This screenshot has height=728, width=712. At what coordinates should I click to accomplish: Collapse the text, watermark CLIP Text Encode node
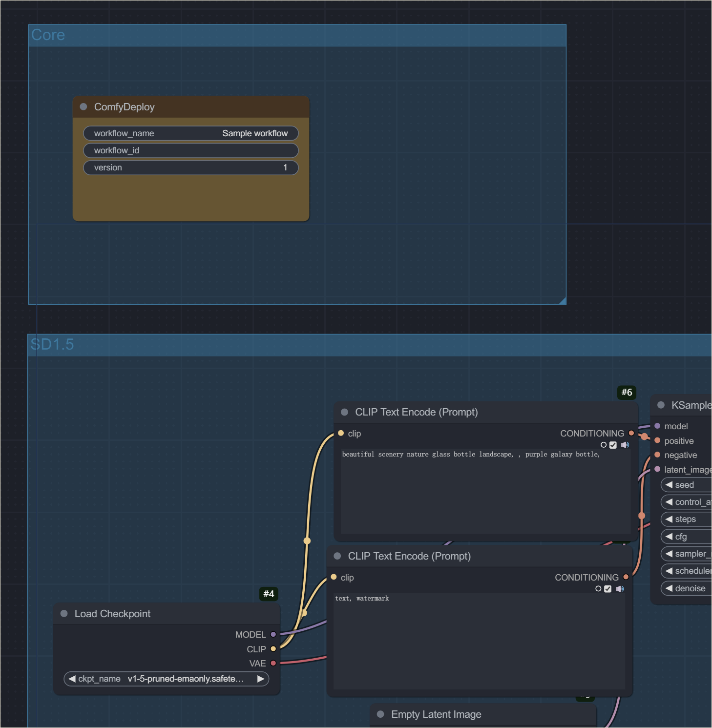(x=337, y=556)
